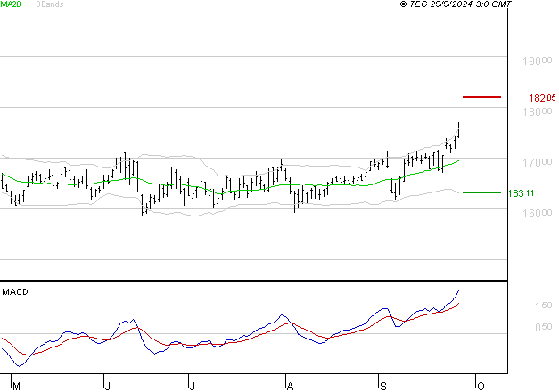
Task: Click the blue MACD line's final peak
Action: (x=458, y=291)
